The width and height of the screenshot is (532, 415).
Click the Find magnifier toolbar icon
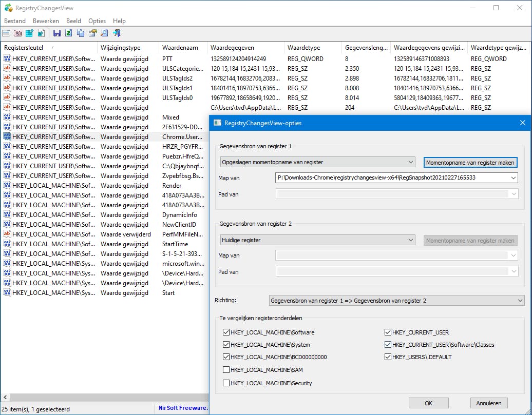click(104, 33)
